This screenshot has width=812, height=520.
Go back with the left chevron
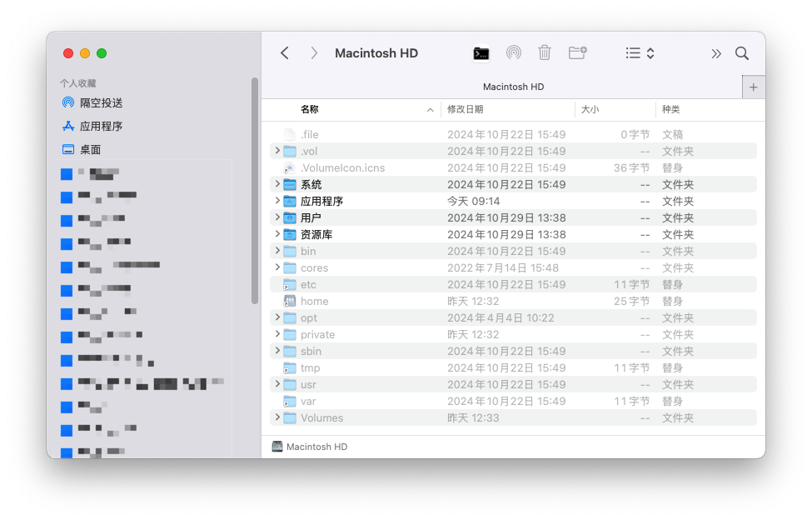click(285, 52)
